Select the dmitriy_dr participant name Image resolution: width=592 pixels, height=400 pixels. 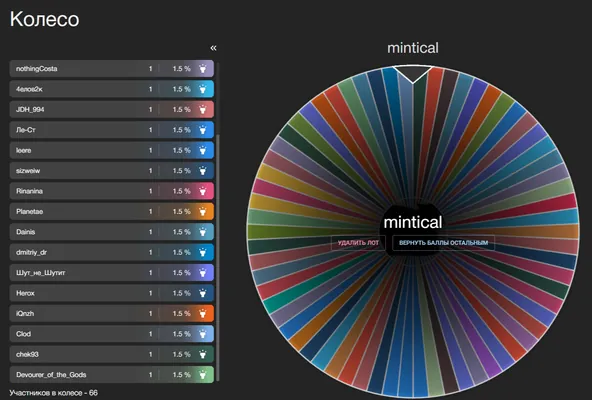(31, 252)
